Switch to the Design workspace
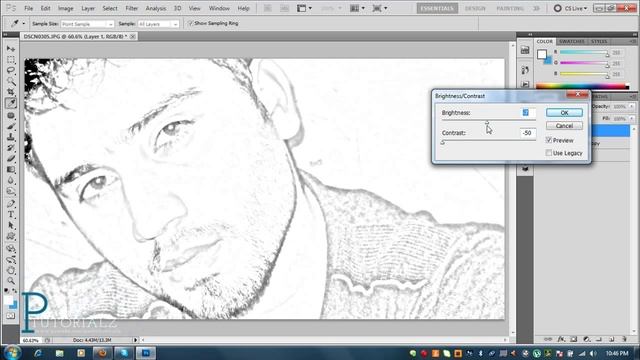 (475, 8)
